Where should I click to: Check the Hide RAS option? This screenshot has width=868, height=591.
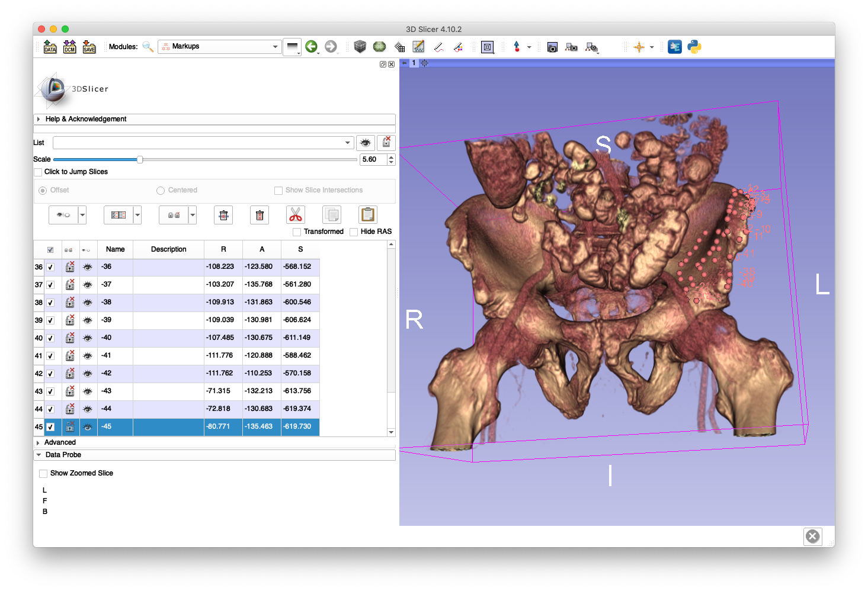(353, 232)
